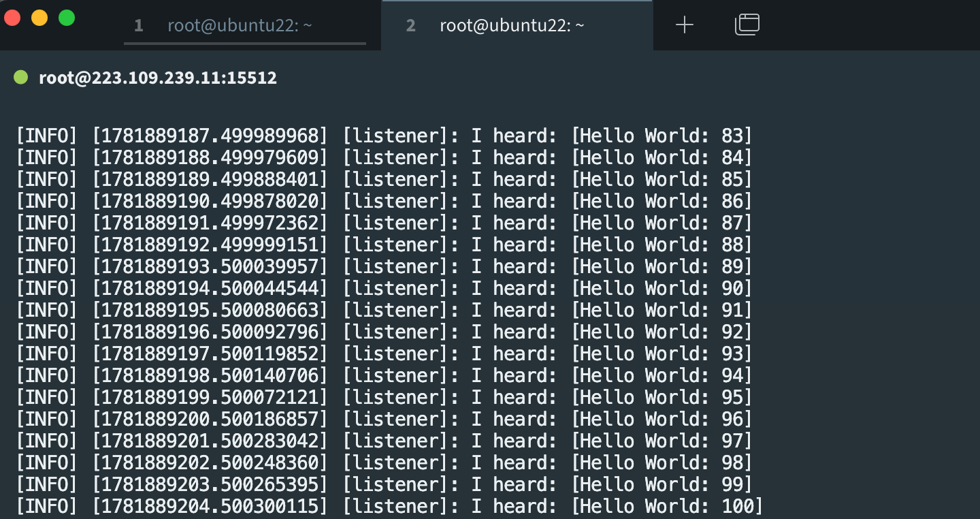980x519 pixels.
Task: Open a new terminal tab with plus icon
Action: [684, 25]
